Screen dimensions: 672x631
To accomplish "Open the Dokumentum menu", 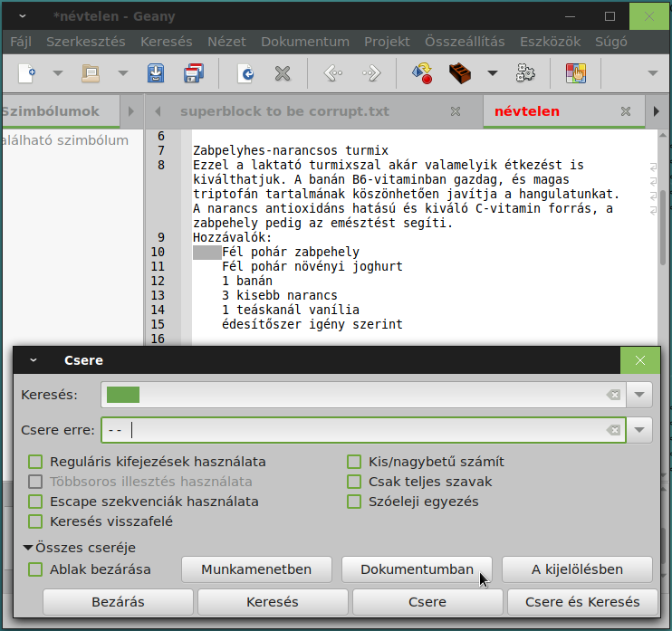I will [x=305, y=42].
